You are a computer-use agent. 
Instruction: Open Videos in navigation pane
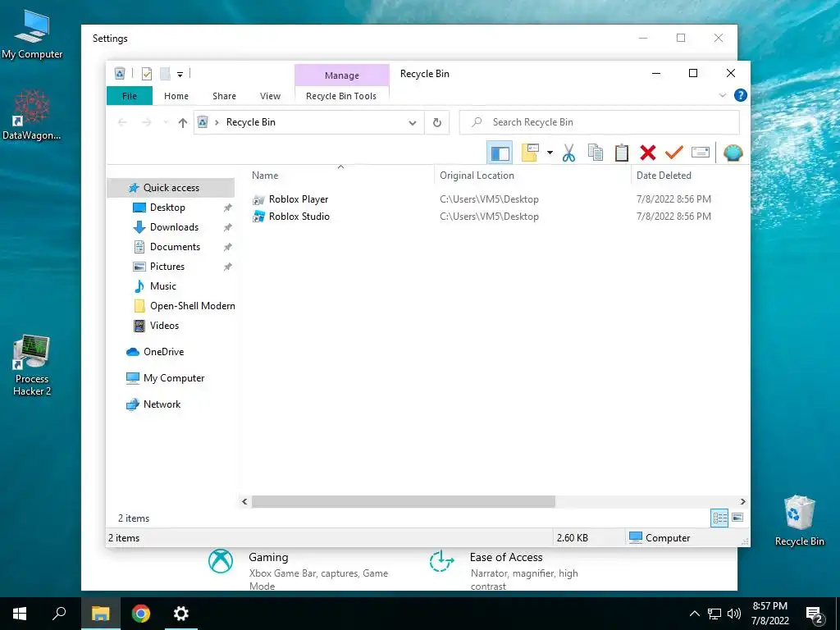pos(164,326)
